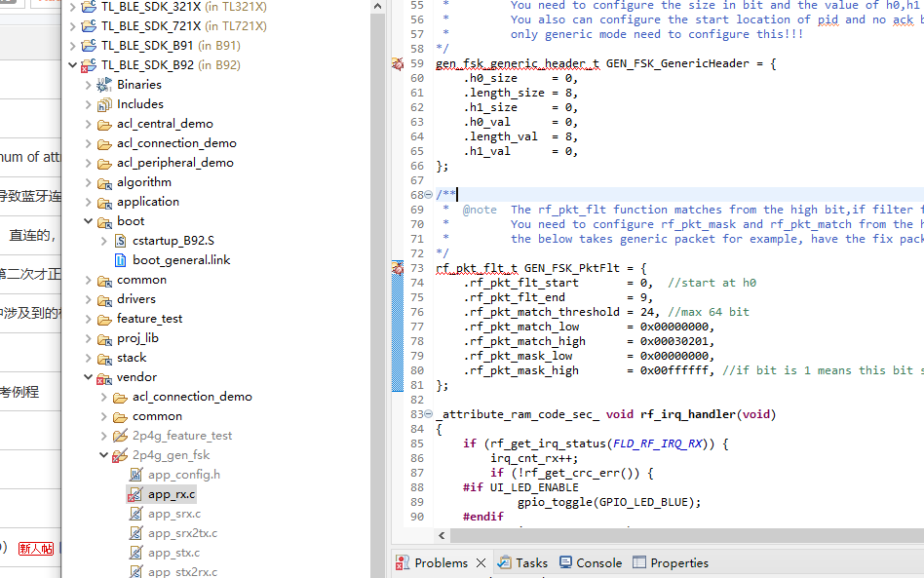Switch to the Console tab

pos(598,562)
